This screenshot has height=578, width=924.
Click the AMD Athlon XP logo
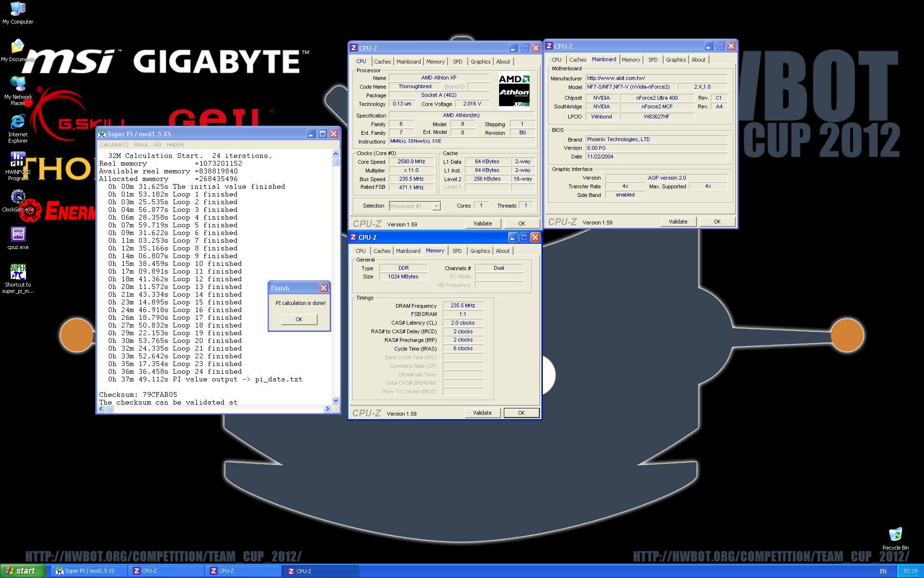(x=514, y=91)
